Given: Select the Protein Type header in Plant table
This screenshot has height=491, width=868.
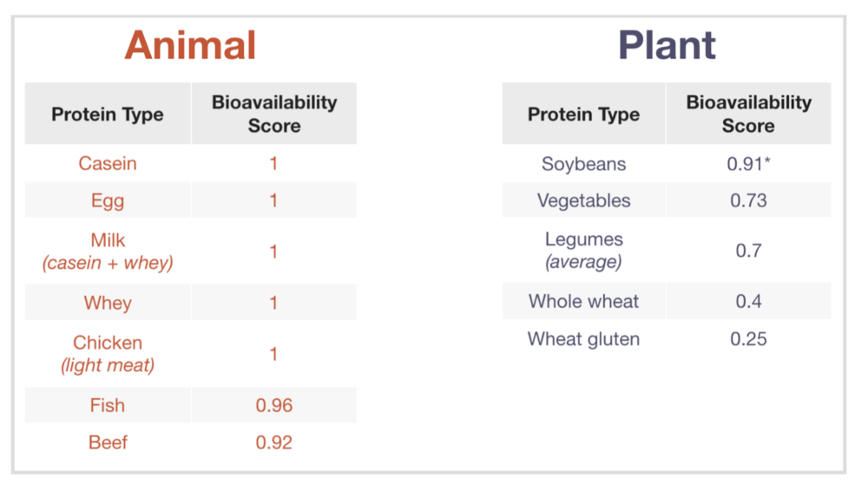Looking at the screenshot, I should [583, 115].
